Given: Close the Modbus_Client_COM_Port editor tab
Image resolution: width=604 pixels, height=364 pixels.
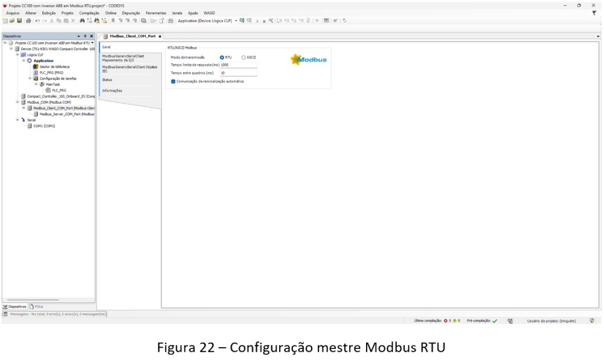Looking at the screenshot, I should pyautogui.click(x=159, y=36).
